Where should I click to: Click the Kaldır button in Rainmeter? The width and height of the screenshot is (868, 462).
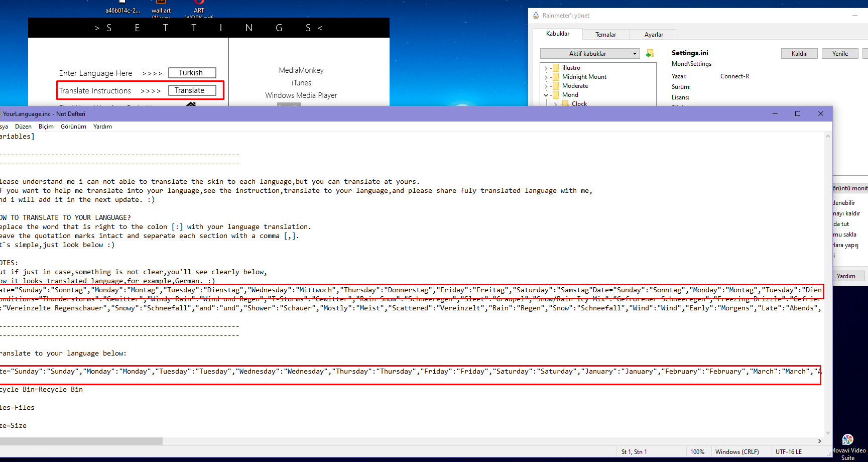[x=799, y=54]
